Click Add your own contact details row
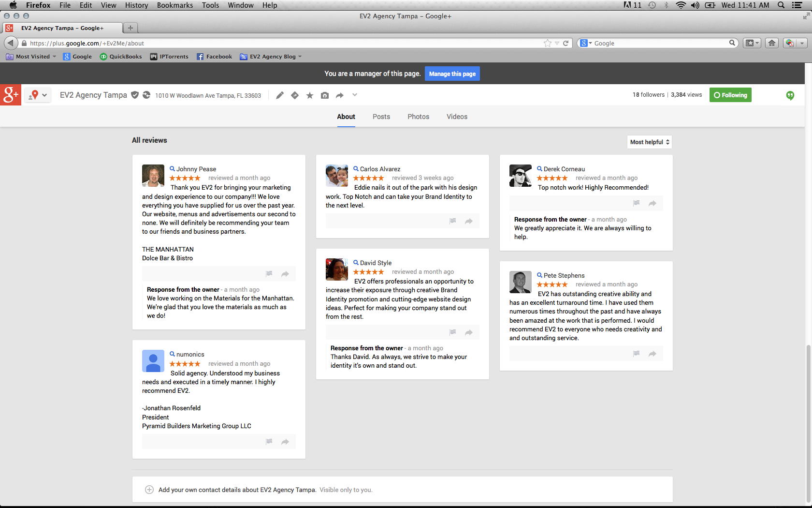 (x=237, y=490)
